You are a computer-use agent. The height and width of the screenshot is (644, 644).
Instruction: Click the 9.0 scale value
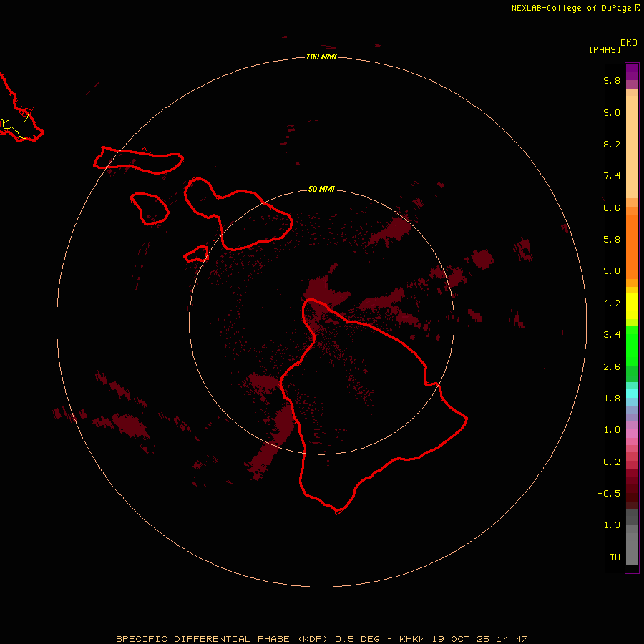[x=612, y=112]
